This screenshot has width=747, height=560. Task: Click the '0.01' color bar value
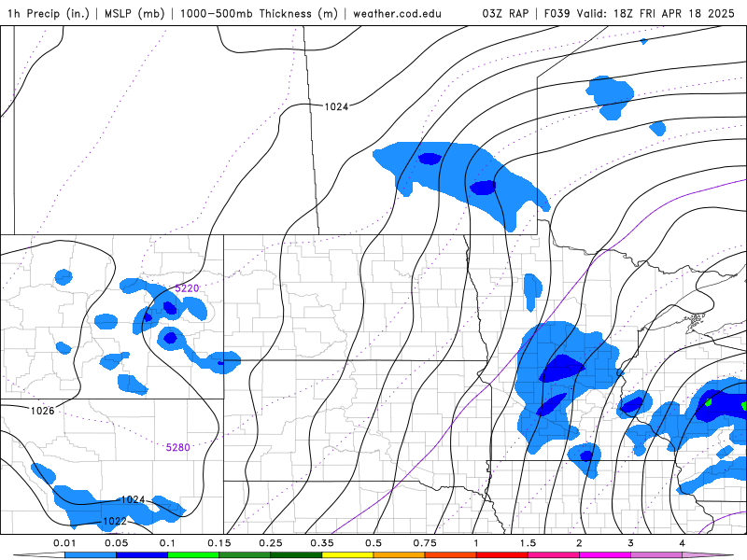(64, 543)
